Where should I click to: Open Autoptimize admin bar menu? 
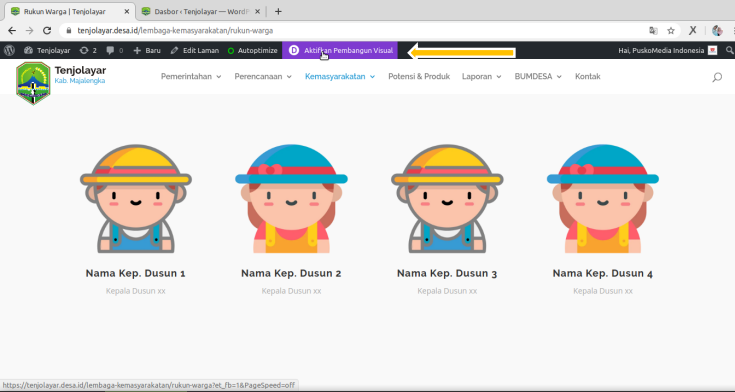coord(252,50)
